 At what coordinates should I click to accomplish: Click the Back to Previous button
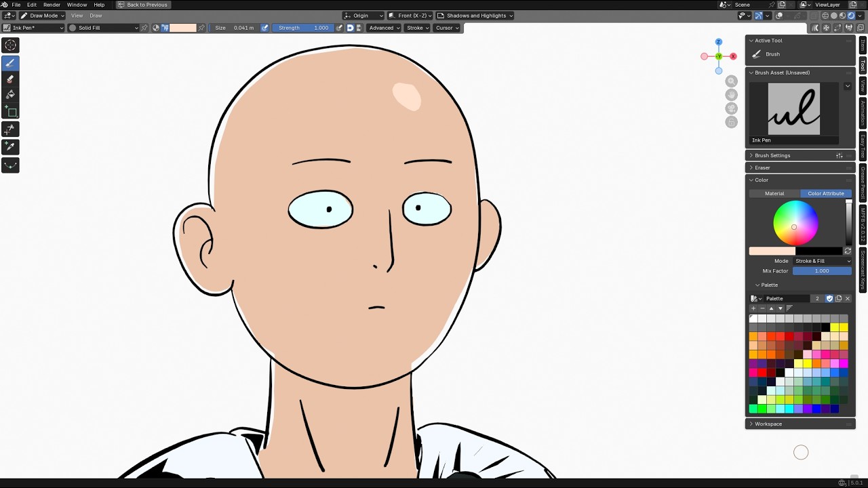point(142,5)
